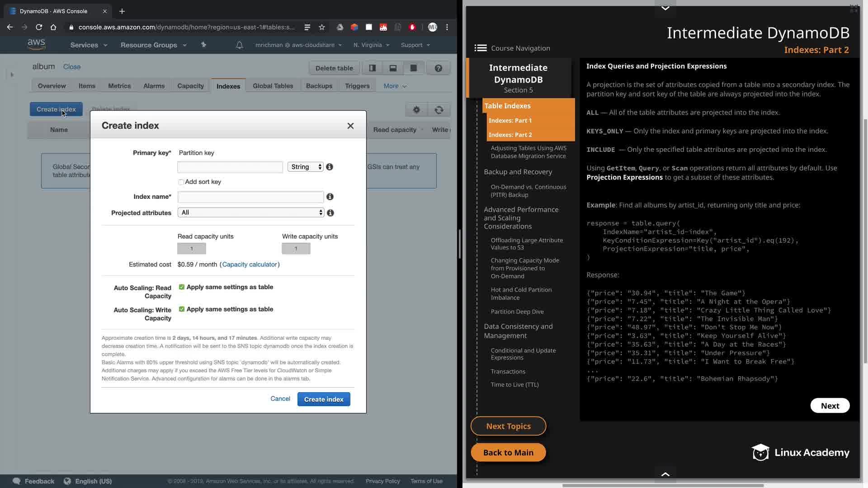Switch to the Global Tables tab
The width and height of the screenshot is (868, 488).
273,86
